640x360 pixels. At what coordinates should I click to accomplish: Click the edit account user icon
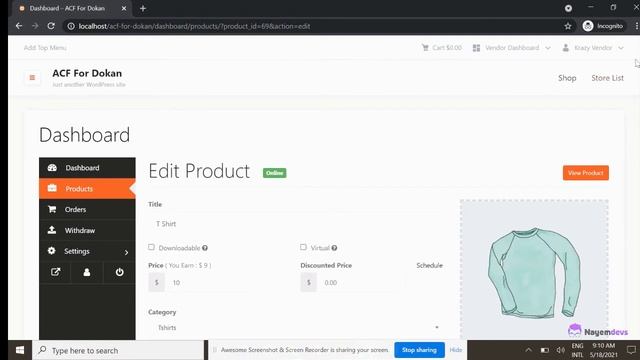[87, 272]
